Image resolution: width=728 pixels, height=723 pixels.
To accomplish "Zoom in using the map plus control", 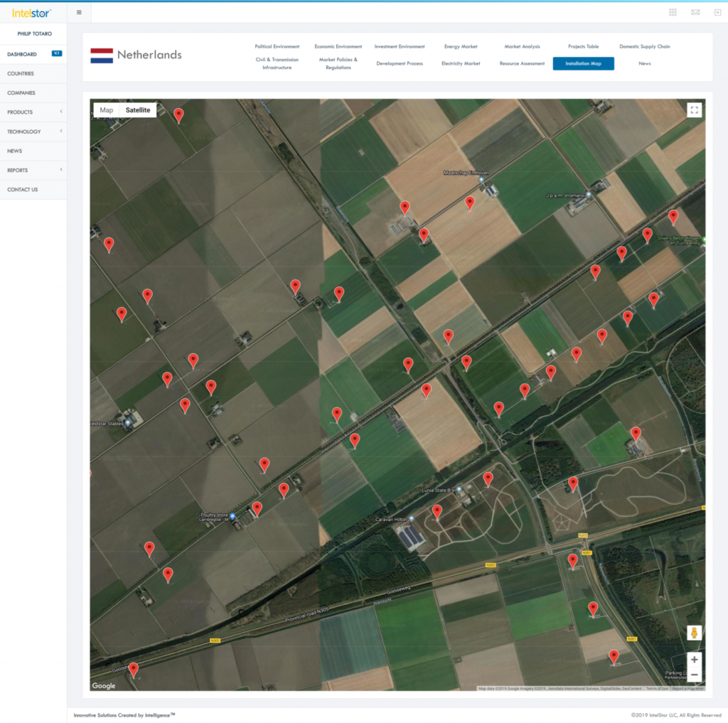I will (694, 659).
